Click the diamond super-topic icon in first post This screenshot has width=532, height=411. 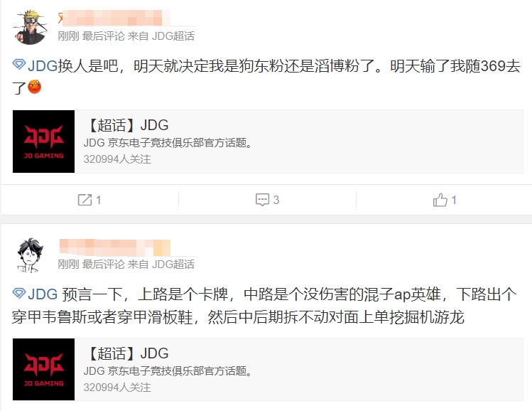(x=19, y=64)
